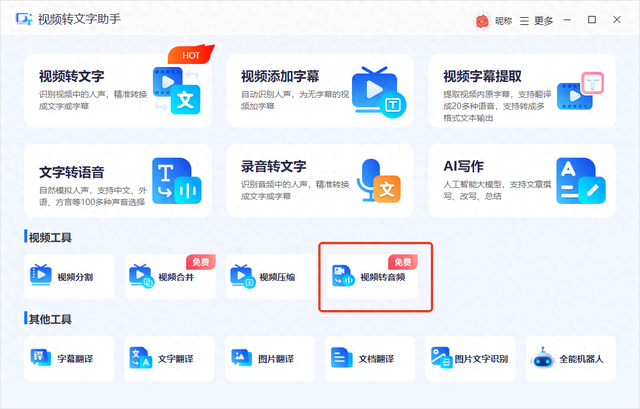640x409 pixels.
Task: Open the 视频转文字 card title
Action: pos(72,76)
